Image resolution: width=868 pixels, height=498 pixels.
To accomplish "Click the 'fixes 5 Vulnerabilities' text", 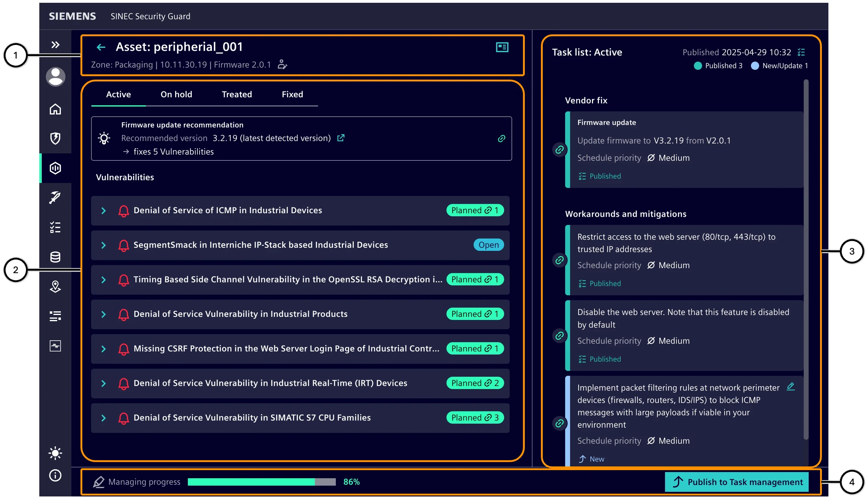I will point(174,151).
